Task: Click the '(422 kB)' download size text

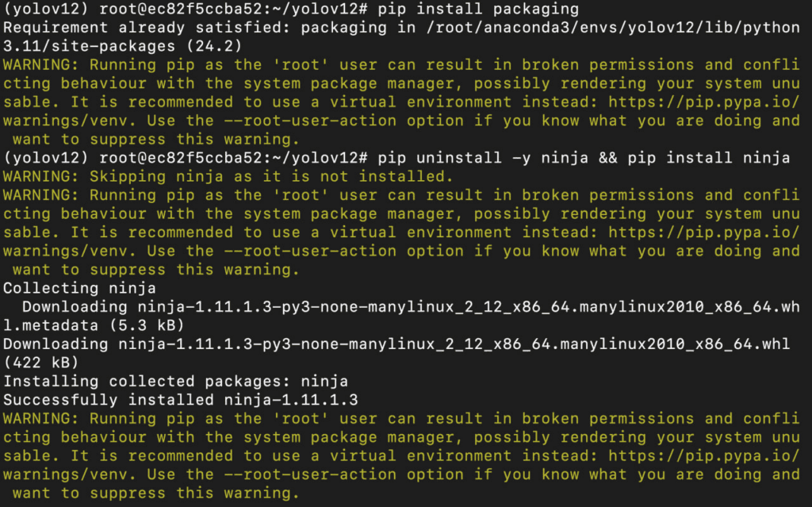Action: pyautogui.click(x=41, y=363)
